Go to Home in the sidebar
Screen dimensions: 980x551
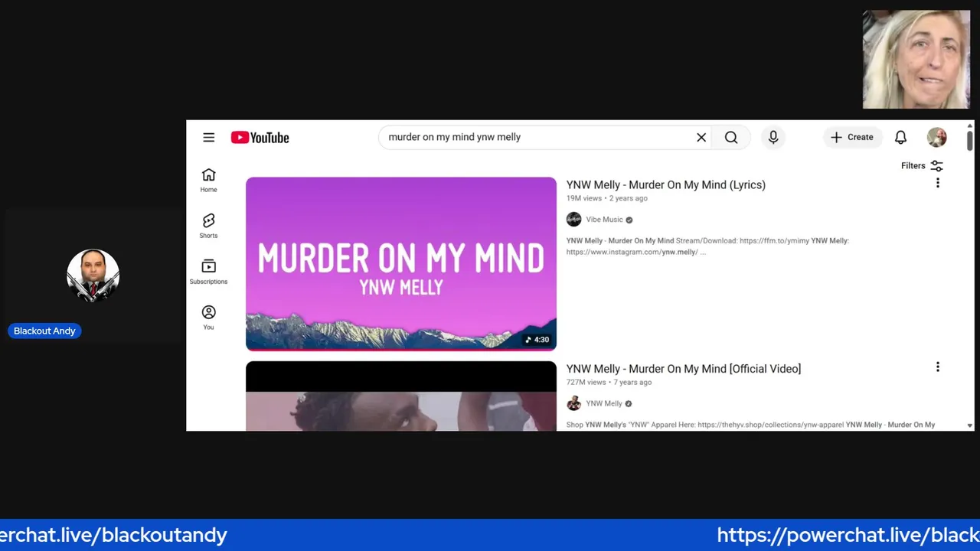208,181
